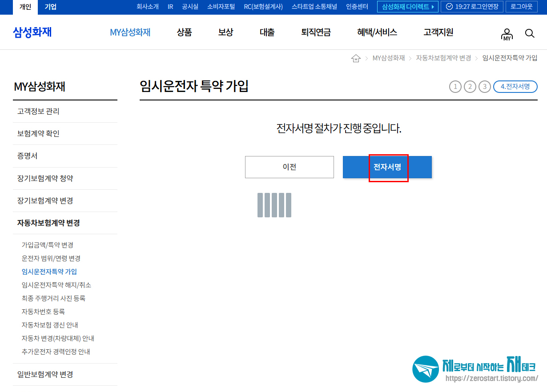Image resolution: width=547 pixels, height=392 pixels.
Task: Select step 2 indicator circle
Action: tap(470, 87)
